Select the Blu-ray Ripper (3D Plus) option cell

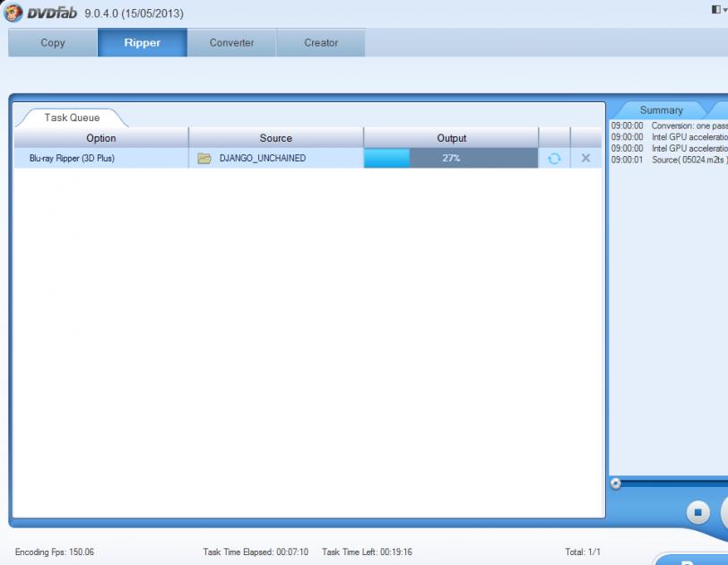coord(72,159)
